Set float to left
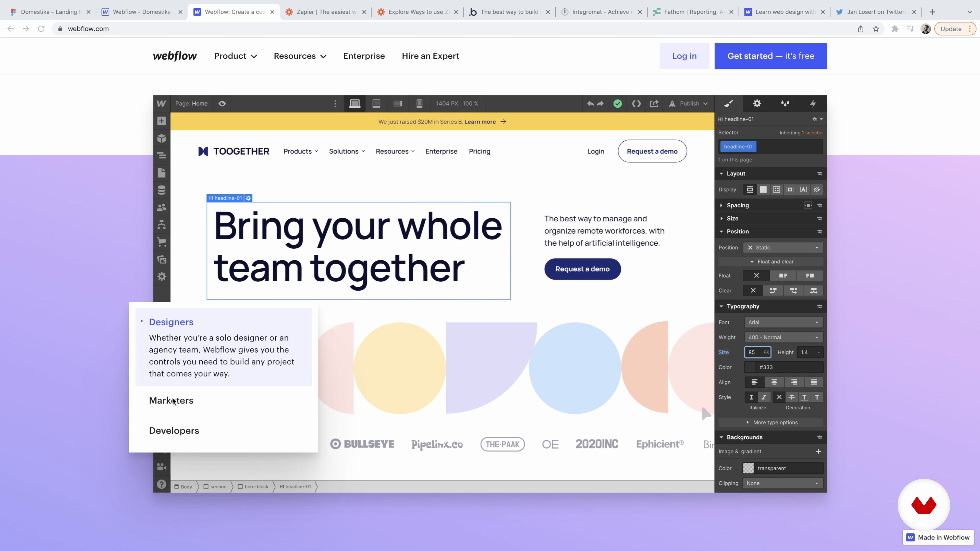 (x=783, y=276)
